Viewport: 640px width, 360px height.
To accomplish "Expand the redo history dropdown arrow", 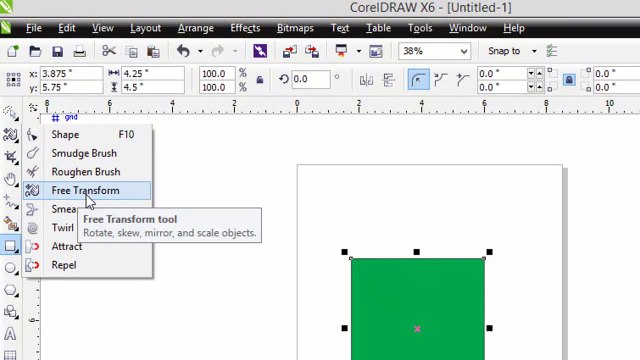I will point(235,51).
